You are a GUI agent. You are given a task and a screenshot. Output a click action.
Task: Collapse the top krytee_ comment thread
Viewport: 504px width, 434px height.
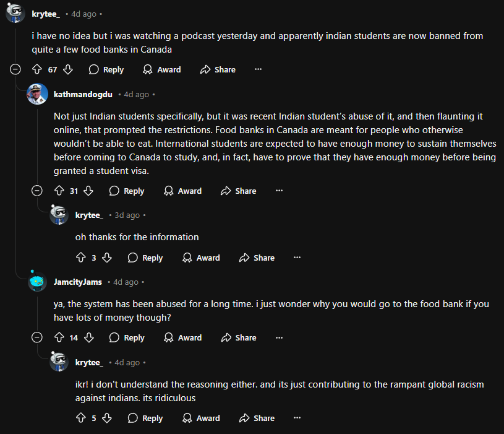(15, 69)
